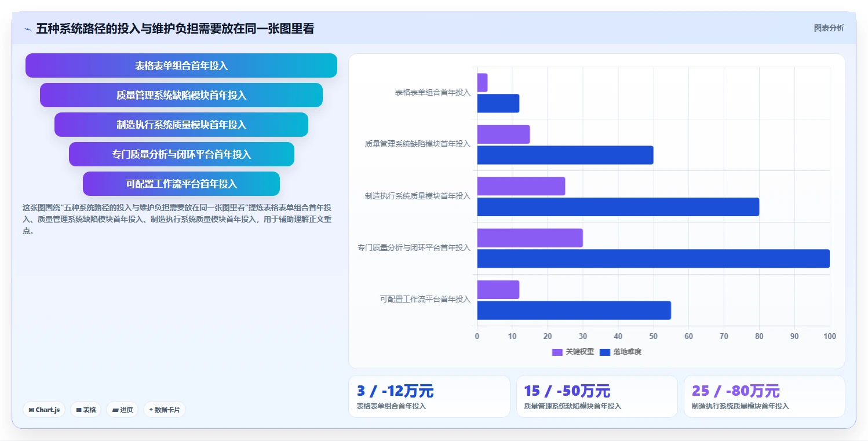
Task: Click x-axis tick label 50
Action: (654, 336)
